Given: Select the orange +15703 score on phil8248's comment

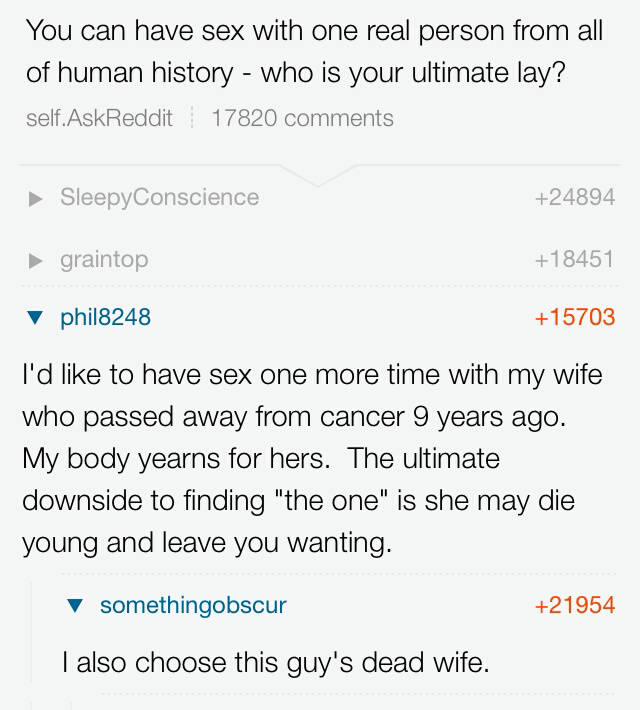Looking at the screenshot, I should coord(574,317).
